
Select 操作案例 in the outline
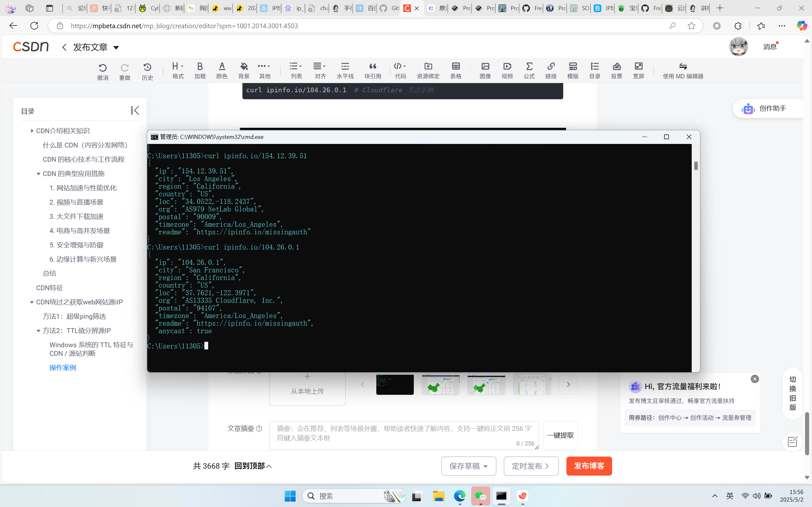pos(63,367)
